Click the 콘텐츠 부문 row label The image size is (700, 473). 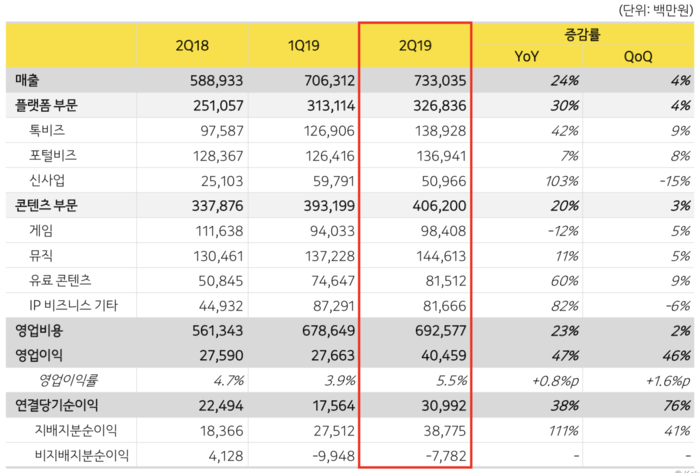[x=48, y=206]
